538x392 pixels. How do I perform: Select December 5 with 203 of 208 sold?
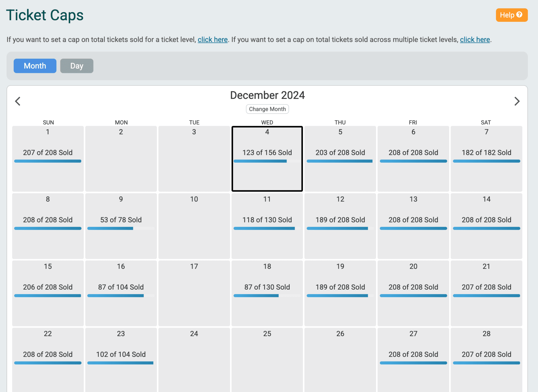point(340,159)
